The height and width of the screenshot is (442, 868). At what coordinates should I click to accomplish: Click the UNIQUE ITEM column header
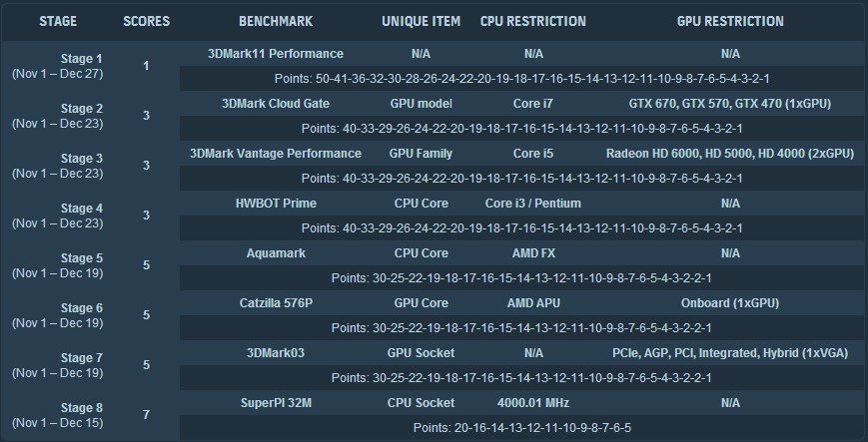click(421, 21)
